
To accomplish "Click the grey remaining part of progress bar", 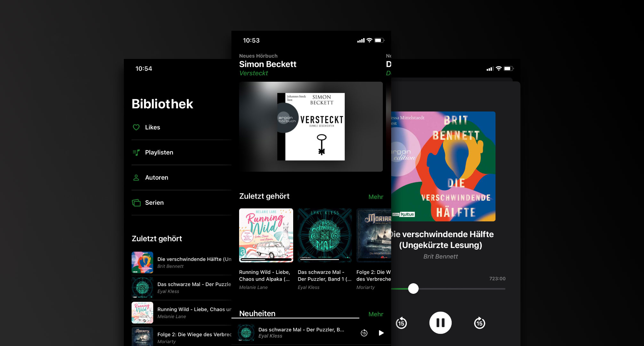I will coord(462,289).
